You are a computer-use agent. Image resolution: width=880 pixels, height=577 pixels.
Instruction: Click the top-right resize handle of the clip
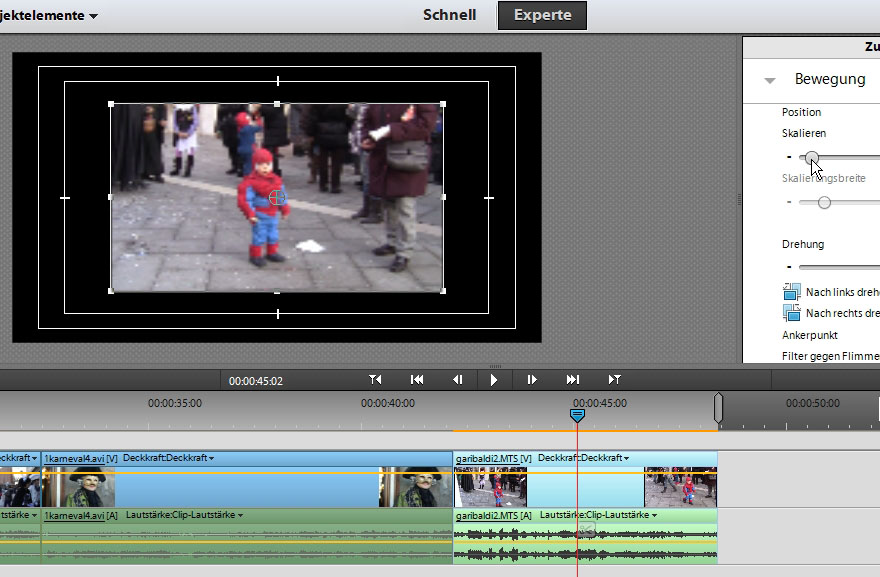pyautogui.click(x=443, y=104)
